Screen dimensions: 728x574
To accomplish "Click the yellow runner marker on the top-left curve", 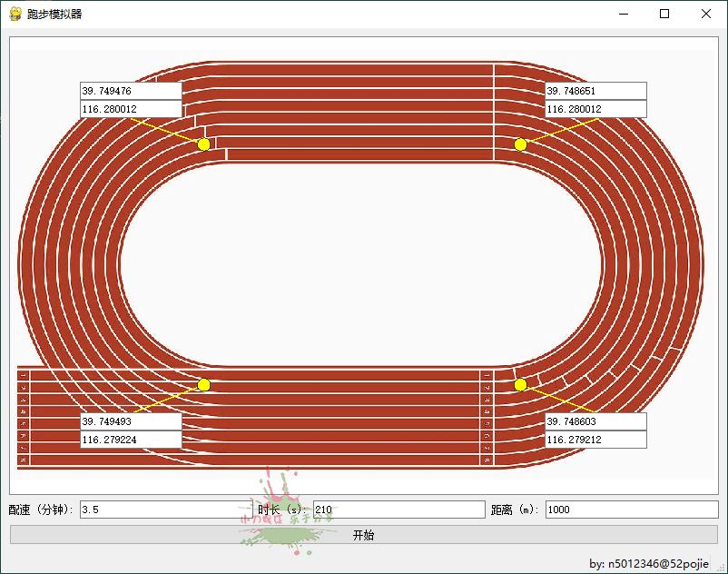I will (203, 143).
